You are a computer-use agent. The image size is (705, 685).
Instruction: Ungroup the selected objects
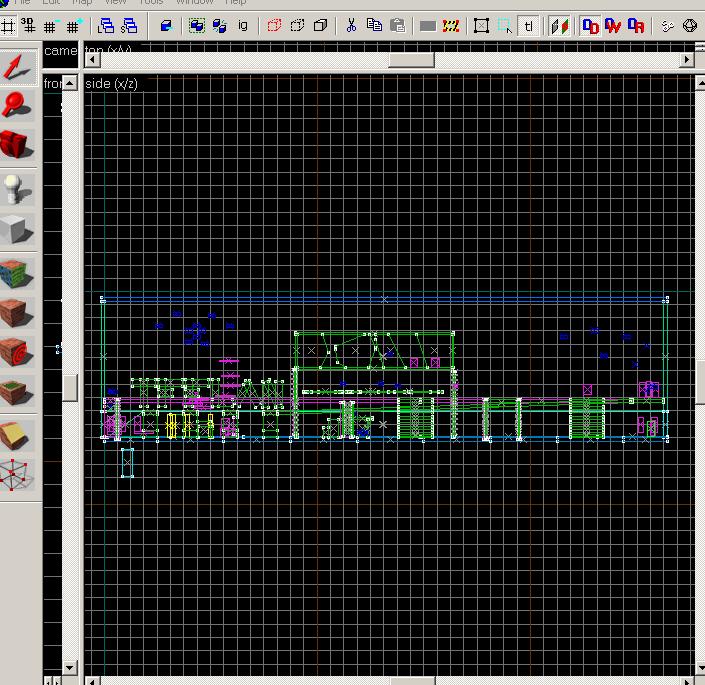(x=220, y=26)
